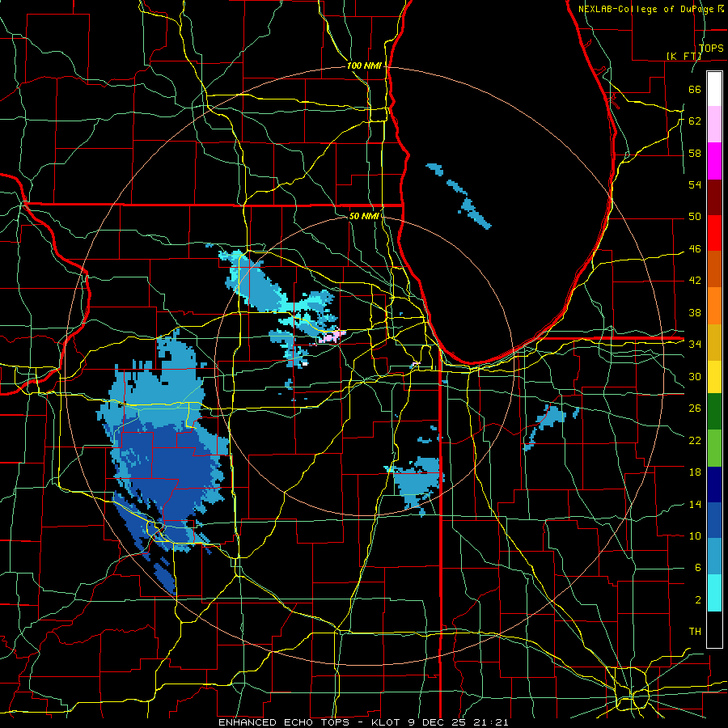Click the 62 legend value
This screenshot has width=728, height=728.
(x=695, y=121)
